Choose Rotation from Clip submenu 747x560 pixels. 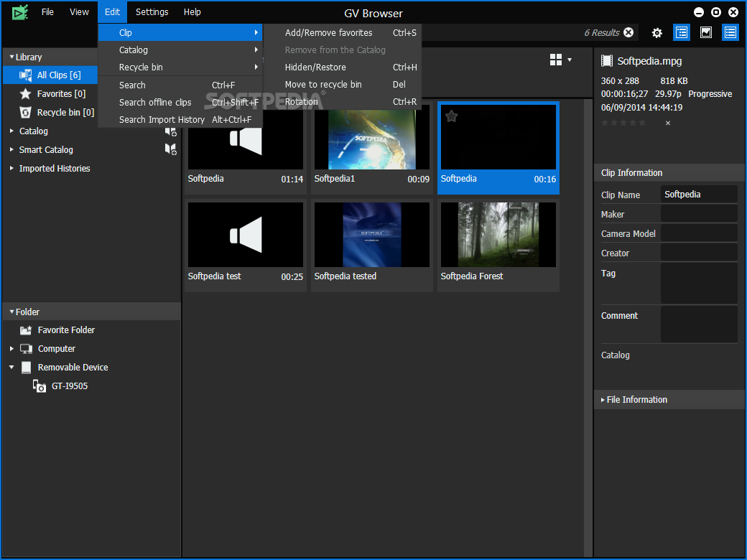pyautogui.click(x=343, y=101)
